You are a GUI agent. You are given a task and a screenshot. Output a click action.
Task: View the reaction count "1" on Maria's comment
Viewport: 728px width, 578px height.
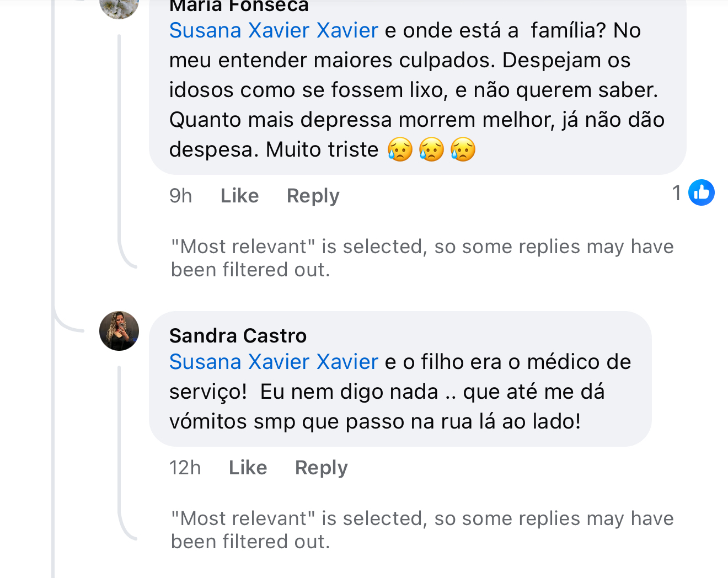coord(677,193)
